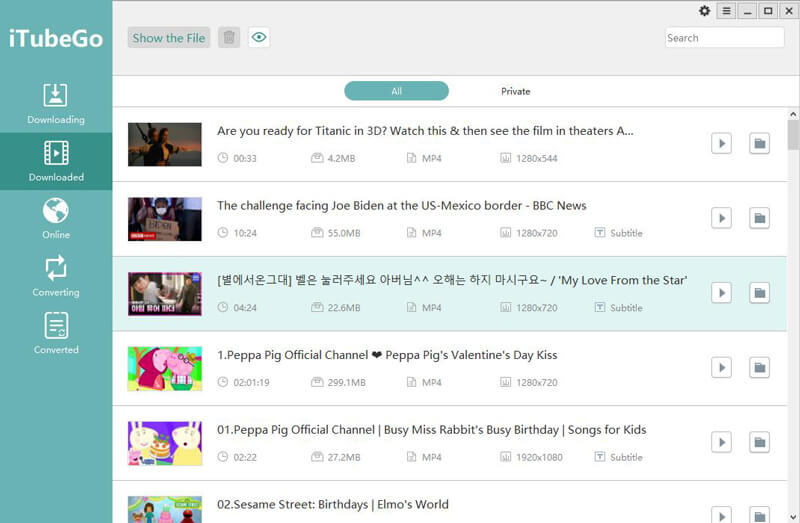Screen dimensions: 800x523
Task: Open folder for Joe Biden BBC News video
Action: (759, 218)
